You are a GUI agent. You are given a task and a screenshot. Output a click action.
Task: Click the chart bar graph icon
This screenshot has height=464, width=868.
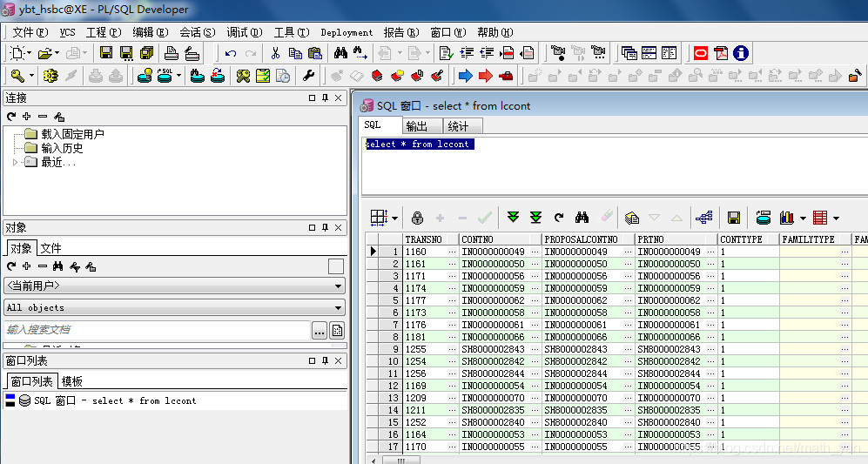tap(787, 218)
